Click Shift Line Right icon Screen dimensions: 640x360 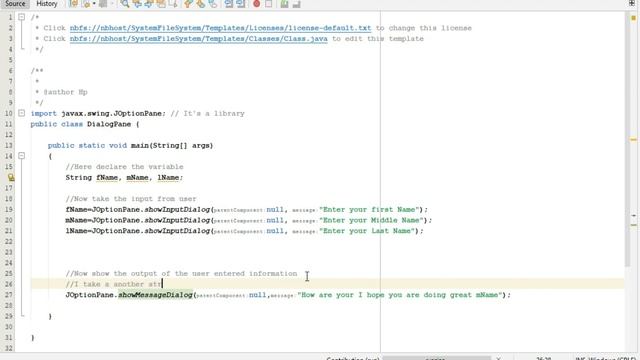241,4
